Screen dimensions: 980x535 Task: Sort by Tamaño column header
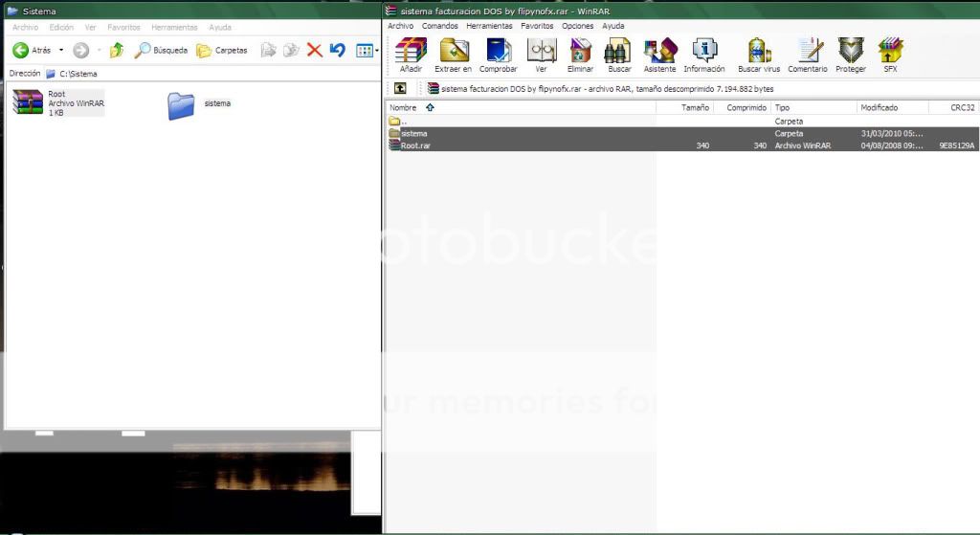click(x=685, y=107)
